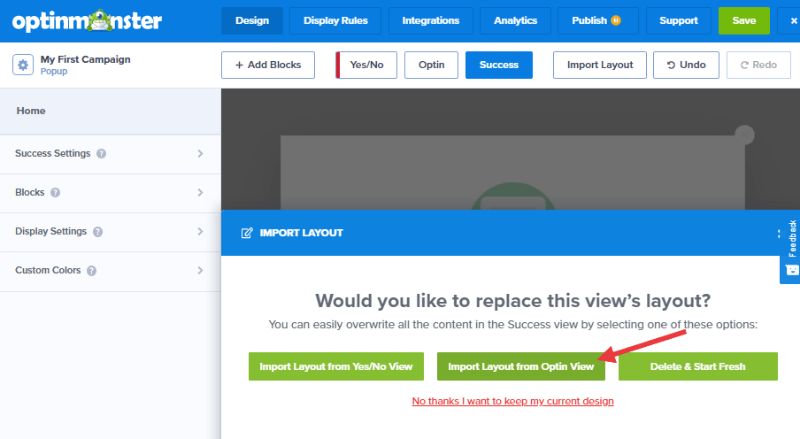Click the Publish paused status badge
Image resolution: width=800 pixels, height=439 pixels.
(x=616, y=20)
